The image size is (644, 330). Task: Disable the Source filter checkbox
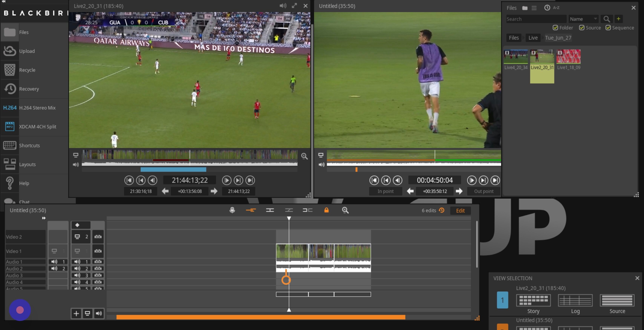[x=582, y=28]
